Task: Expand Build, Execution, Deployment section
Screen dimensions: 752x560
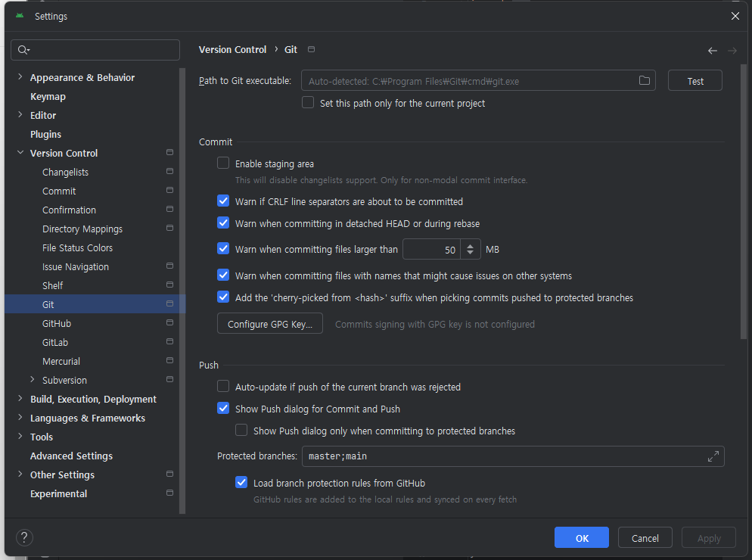Action: [x=20, y=399]
